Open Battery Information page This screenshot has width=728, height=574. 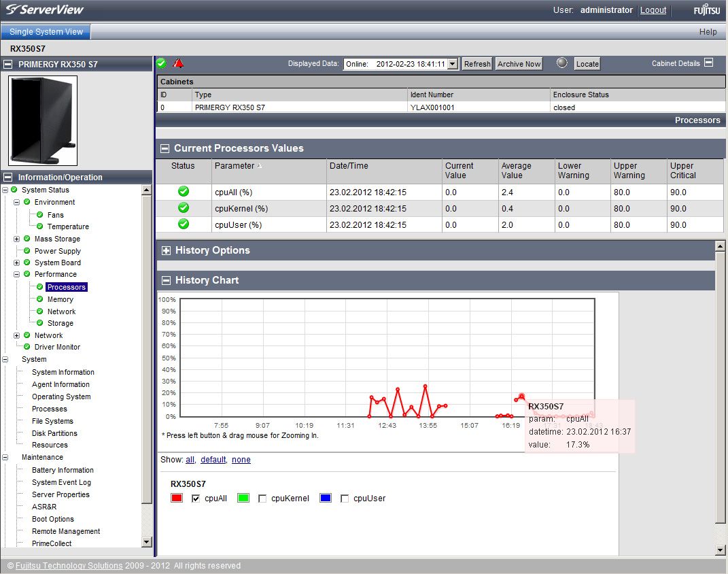(x=63, y=470)
